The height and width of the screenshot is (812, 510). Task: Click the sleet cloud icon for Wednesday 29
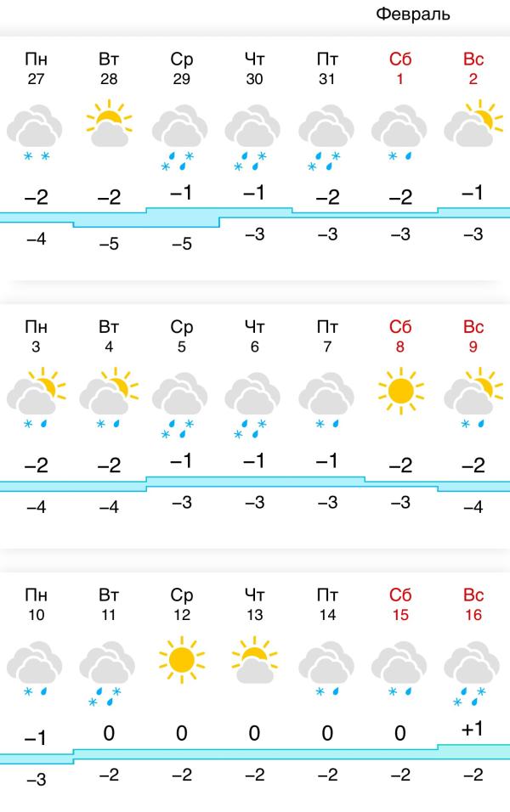(x=180, y=138)
